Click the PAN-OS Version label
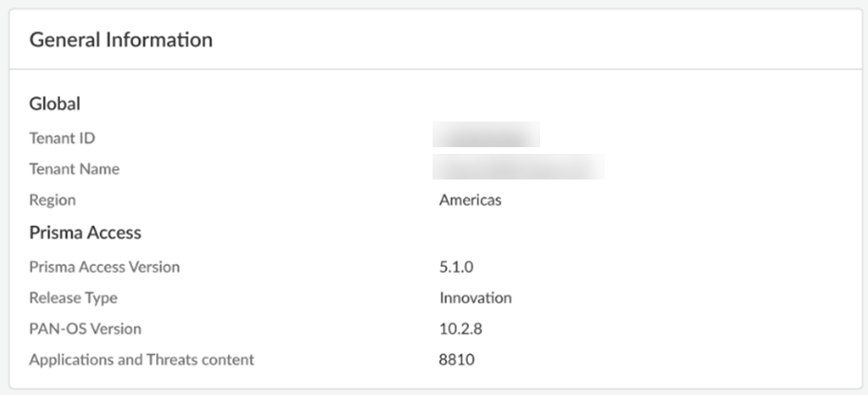 [86, 329]
